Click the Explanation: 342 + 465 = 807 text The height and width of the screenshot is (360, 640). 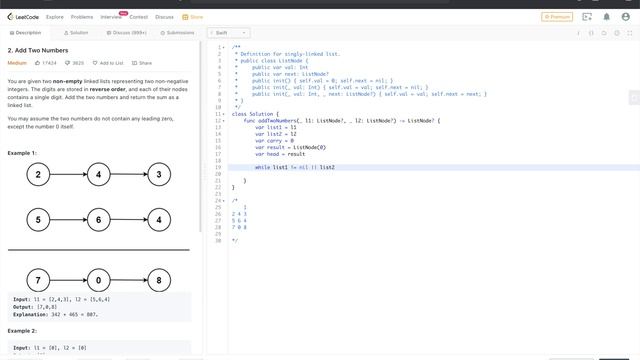[56, 315]
